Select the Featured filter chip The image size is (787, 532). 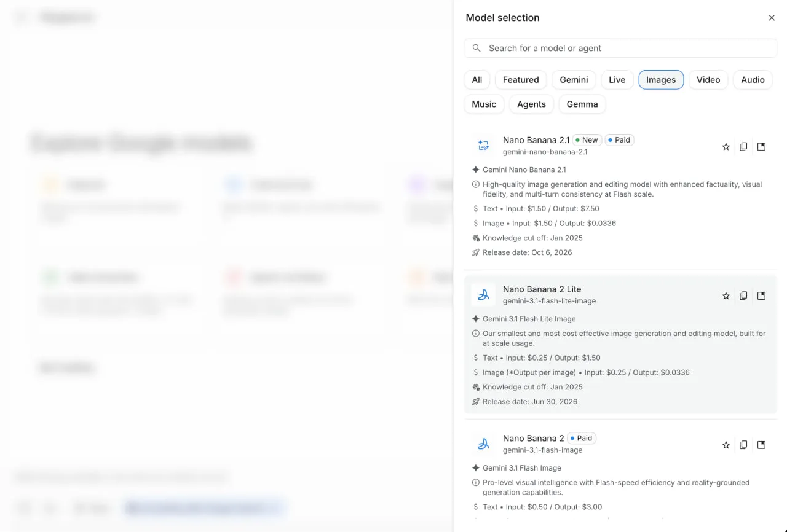pos(521,80)
